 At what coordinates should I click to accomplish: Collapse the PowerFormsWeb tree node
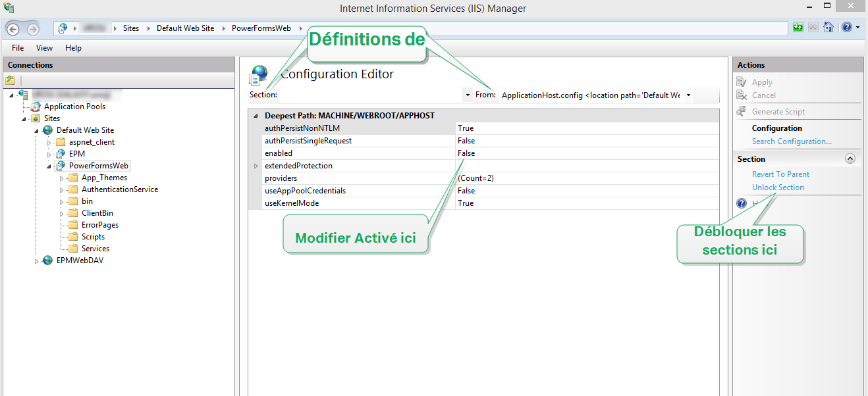pos(50,166)
